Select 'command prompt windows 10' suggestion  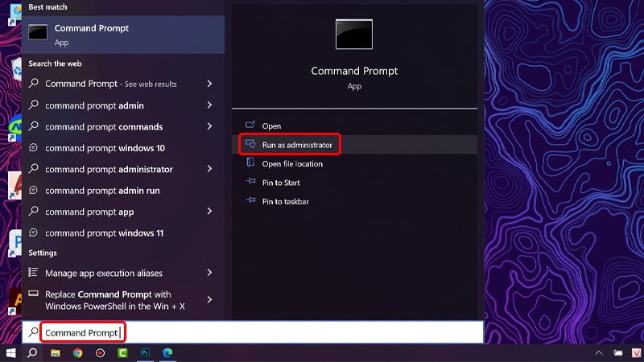coord(123,148)
